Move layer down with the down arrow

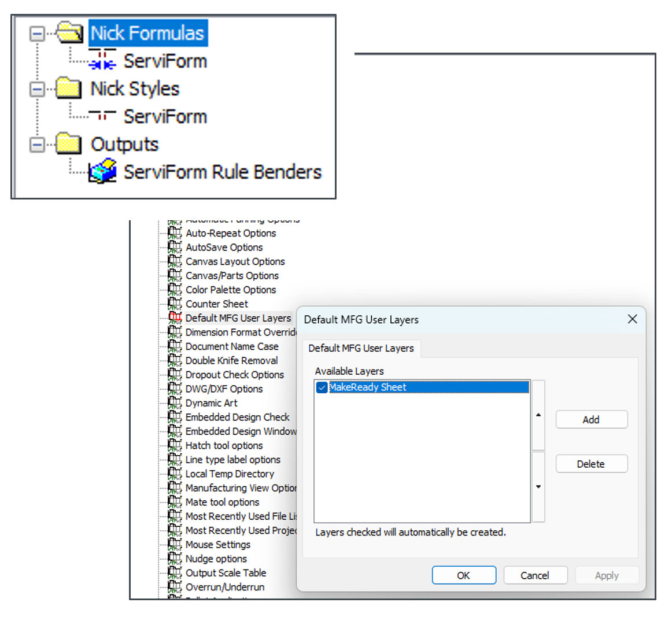538,487
